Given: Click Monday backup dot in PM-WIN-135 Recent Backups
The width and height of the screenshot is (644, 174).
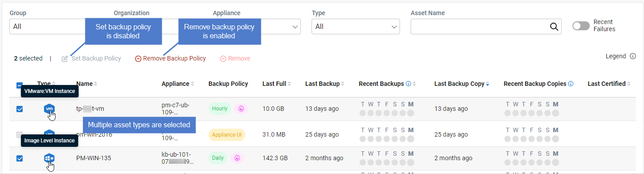Looking at the screenshot, I should tap(411, 162).
